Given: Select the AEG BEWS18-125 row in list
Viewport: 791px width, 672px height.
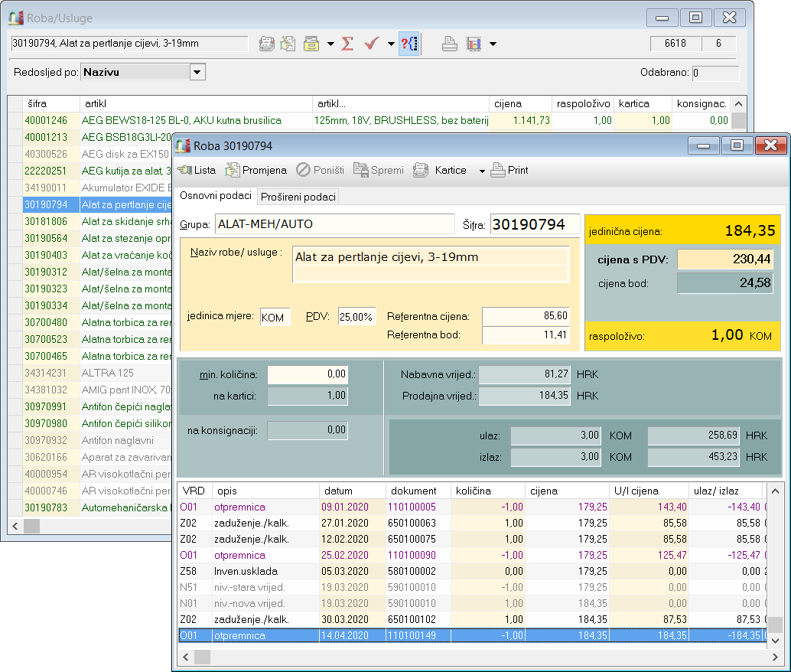Looking at the screenshot, I should 181,120.
